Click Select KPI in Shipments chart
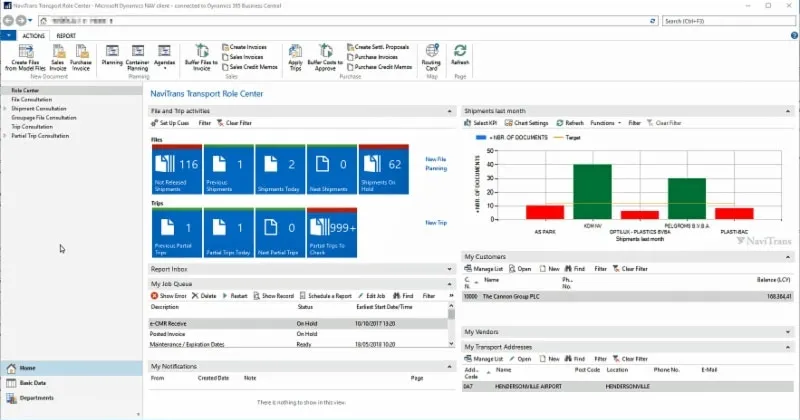This screenshot has height=420, width=800. [481, 123]
